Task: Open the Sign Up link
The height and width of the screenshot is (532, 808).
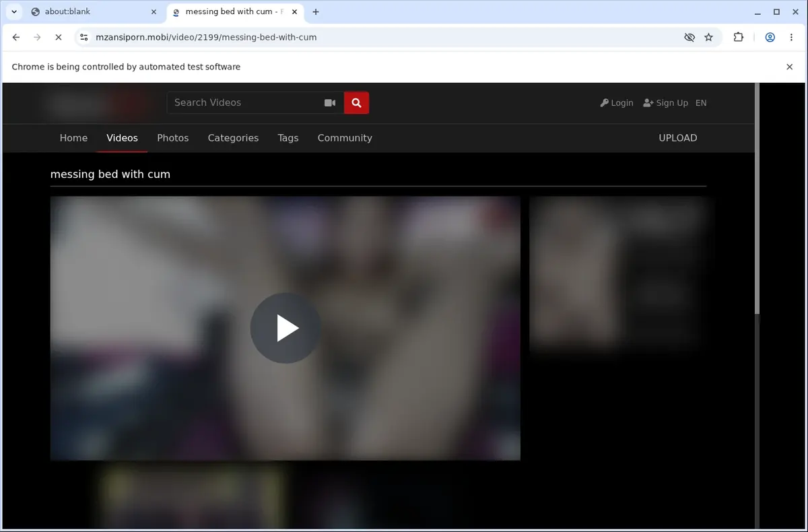Action: coord(665,103)
